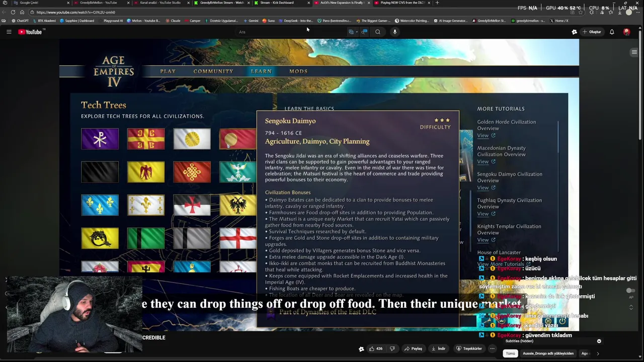View Macedonian Dynasty Civilization Overview

point(486,161)
